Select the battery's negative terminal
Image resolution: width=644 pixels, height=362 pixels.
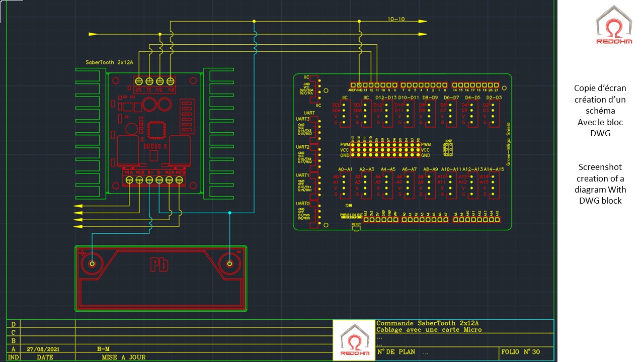[229, 263]
